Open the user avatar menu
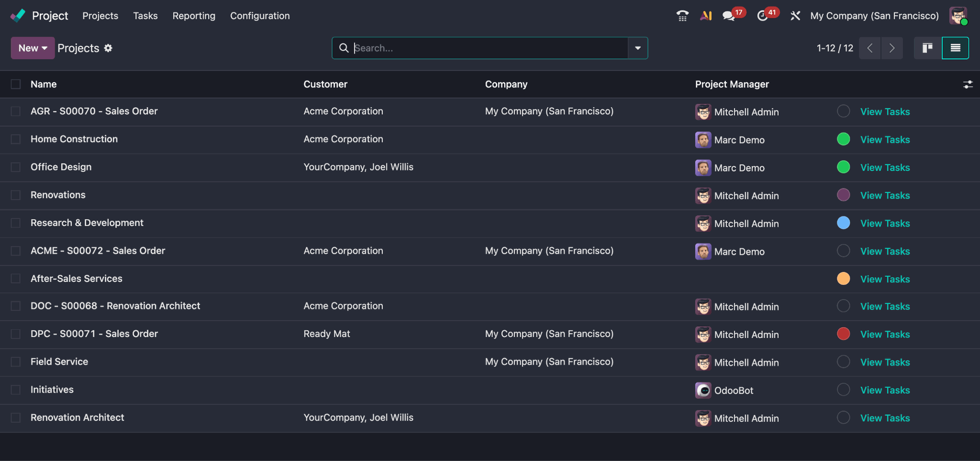The height and width of the screenshot is (461, 980). click(958, 16)
